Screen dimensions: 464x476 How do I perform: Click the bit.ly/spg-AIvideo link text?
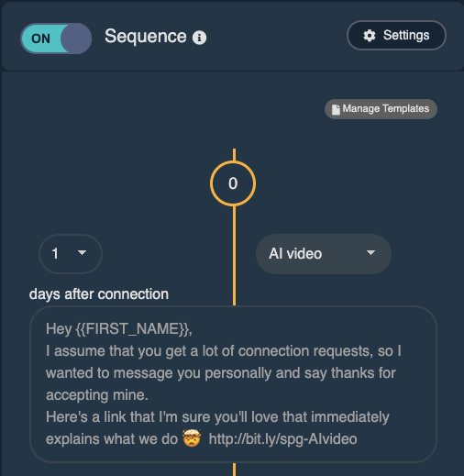click(282, 439)
